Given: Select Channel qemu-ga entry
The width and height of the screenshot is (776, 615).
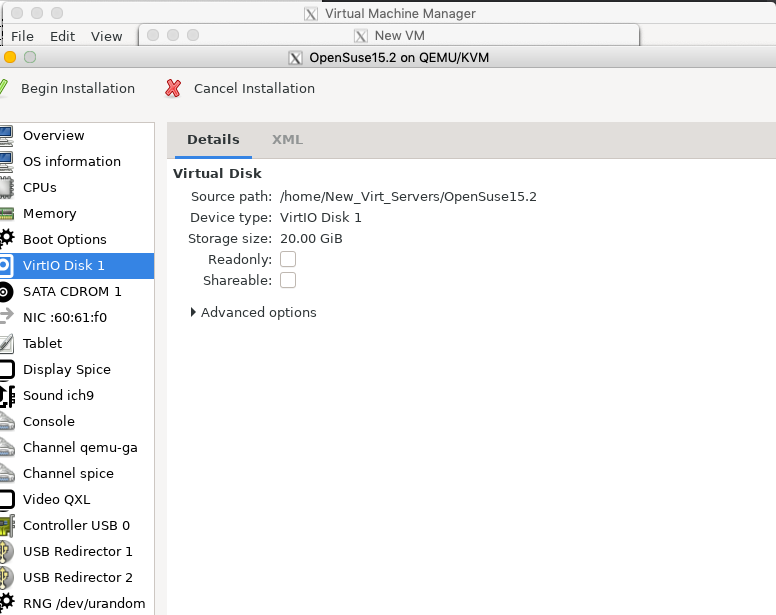Looking at the screenshot, I should pyautogui.click(x=77, y=448).
